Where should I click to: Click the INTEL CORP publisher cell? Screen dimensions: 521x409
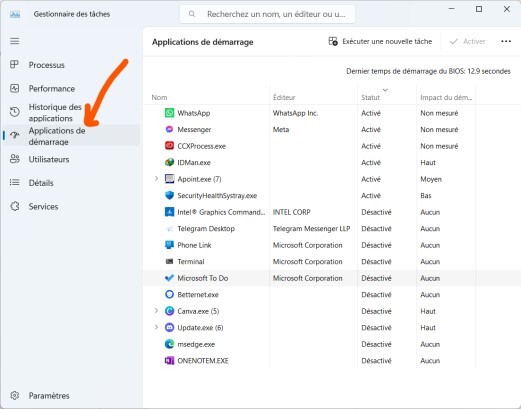[x=291, y=212]
